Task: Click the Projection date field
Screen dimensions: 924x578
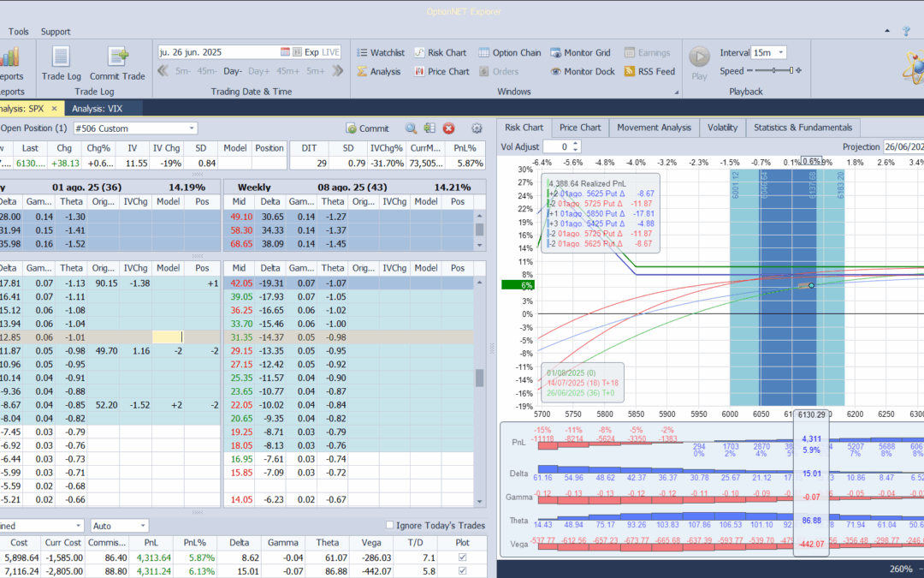Action: click(903, 147)
